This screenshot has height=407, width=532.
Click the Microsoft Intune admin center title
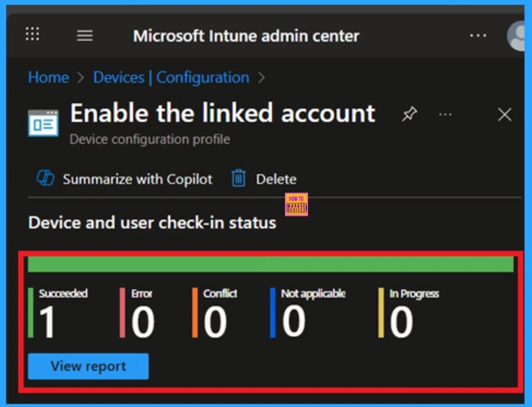point(246,36)
